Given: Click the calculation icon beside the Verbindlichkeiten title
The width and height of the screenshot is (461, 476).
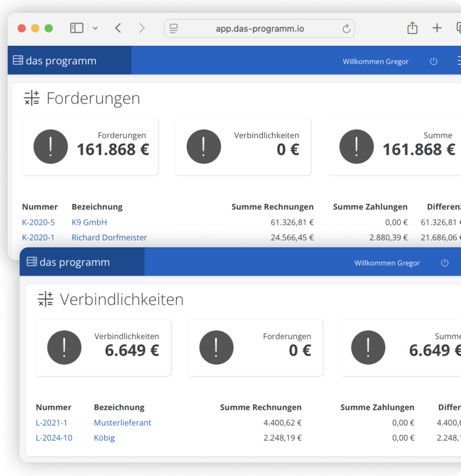Looking at the screenshot, I should point(45,299).
